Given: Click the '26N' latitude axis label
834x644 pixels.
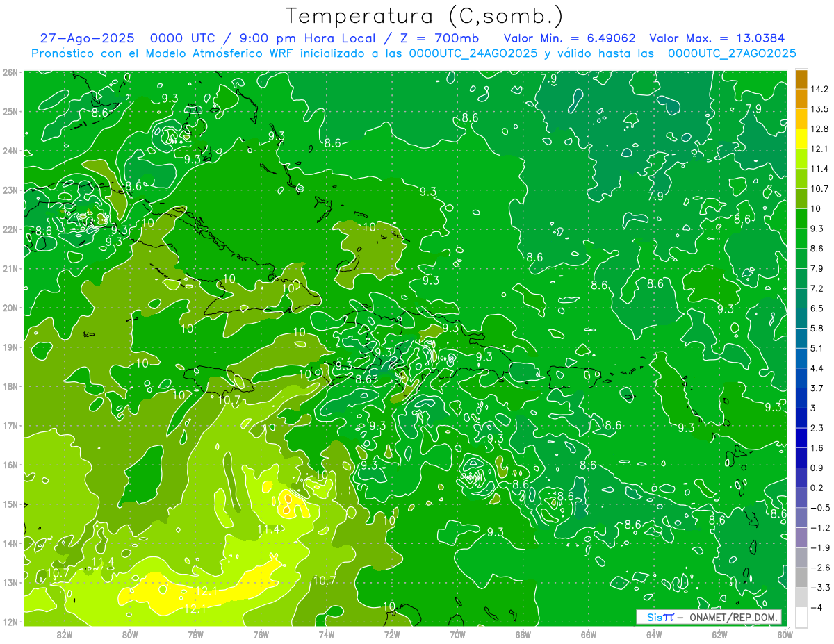Looking at the screenshot, I should (x=10, y=72).
